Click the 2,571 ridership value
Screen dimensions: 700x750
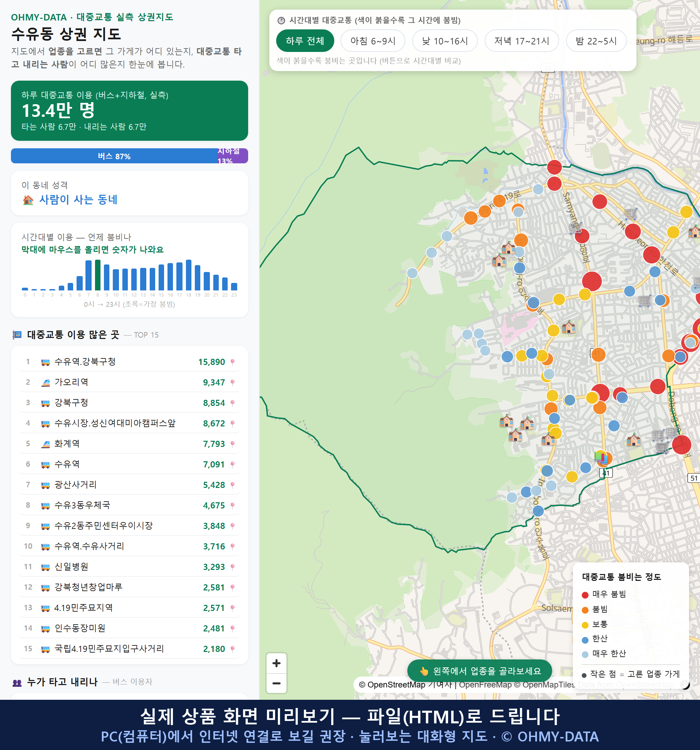[214, 608]
